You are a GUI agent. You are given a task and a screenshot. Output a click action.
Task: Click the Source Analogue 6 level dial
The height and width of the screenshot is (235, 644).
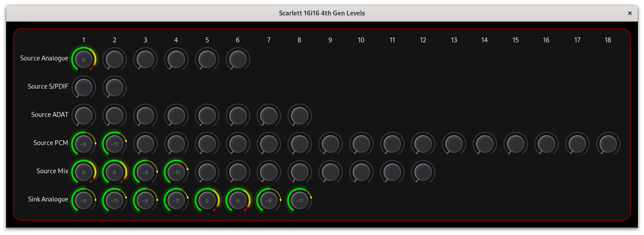[x=238, y=59]
